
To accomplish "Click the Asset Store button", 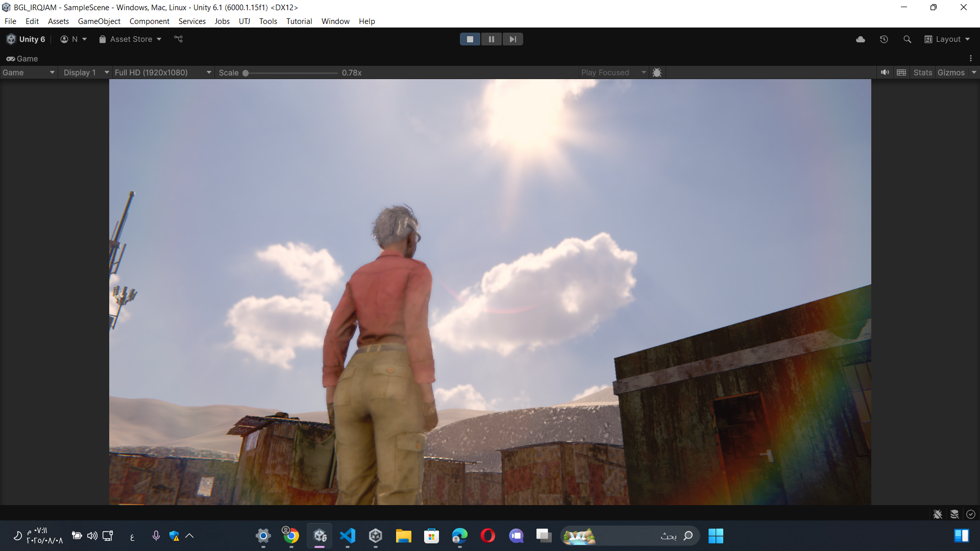I will click(x=131, y=39).
